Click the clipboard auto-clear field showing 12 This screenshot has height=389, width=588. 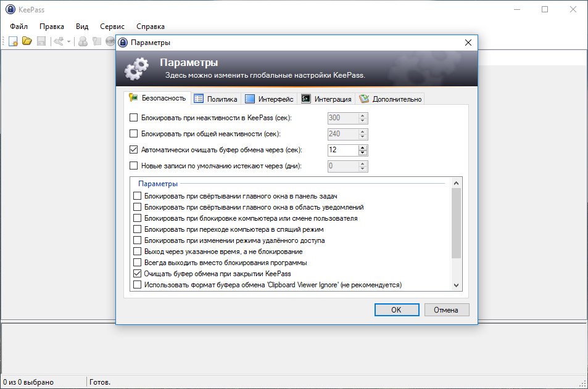click(343, 150)
